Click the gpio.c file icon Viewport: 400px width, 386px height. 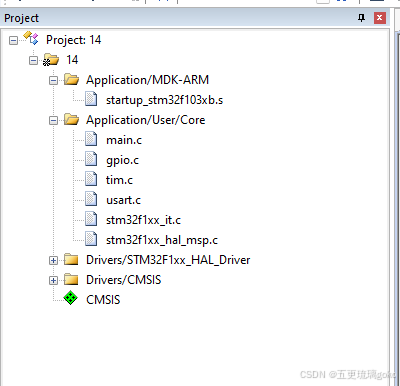coord(91,159)
